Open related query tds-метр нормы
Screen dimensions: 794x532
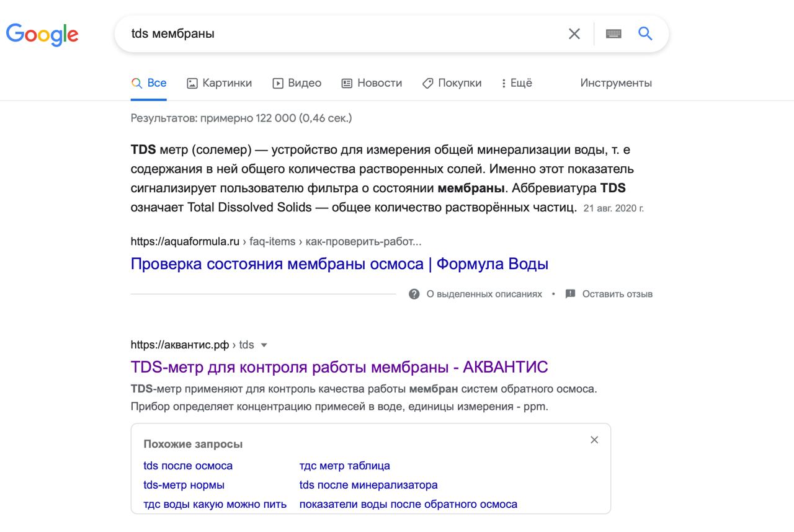[x=184, y=485]
